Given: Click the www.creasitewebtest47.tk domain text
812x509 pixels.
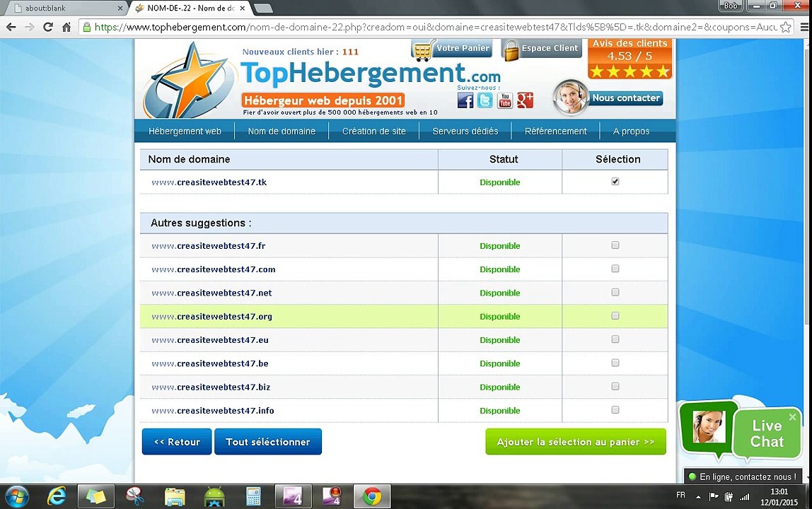Looking at the screenshot, I should click(209, 182).
